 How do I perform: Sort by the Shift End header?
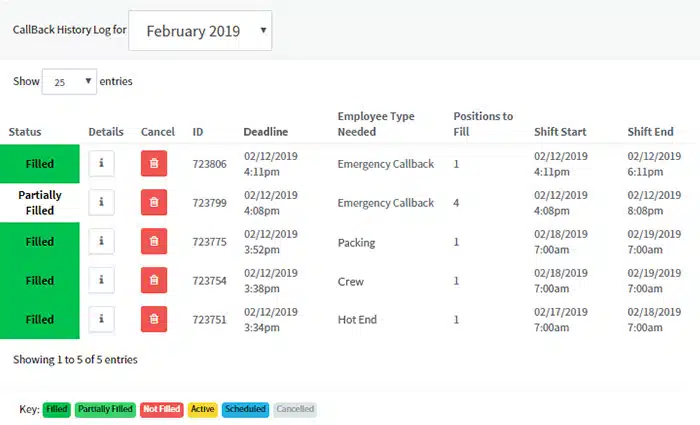(650, 132)
